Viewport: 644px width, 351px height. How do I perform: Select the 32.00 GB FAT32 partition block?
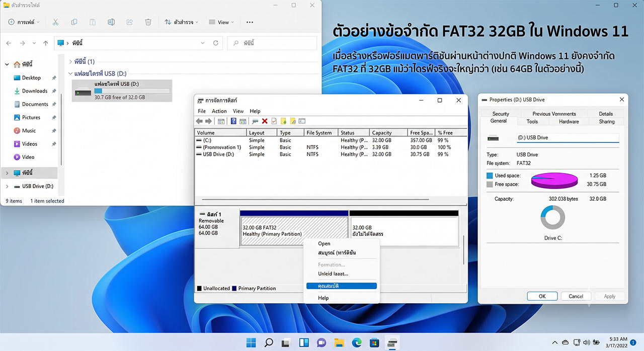[x=294, y=231]
